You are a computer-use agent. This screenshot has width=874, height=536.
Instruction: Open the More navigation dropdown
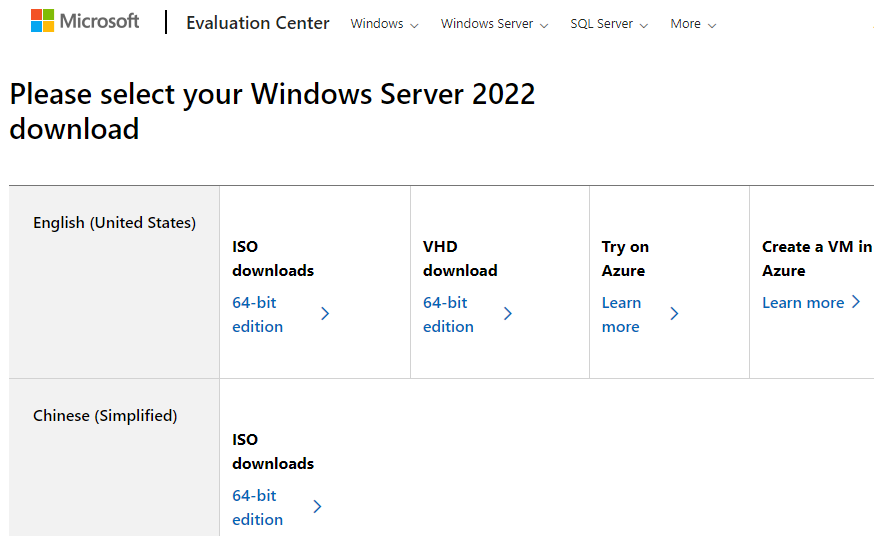click(x=686, y=24)
